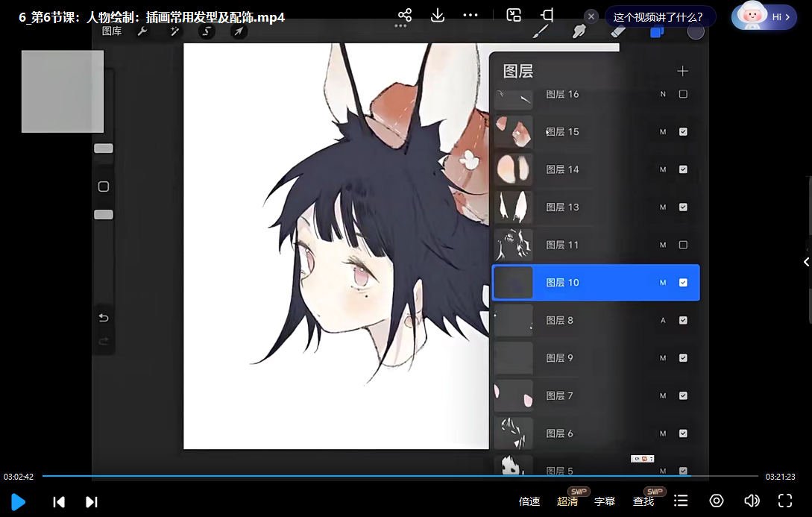The image size is (812, 517).
Task: Tap the undo arrow on the sidebar
Action: (103, 317)
